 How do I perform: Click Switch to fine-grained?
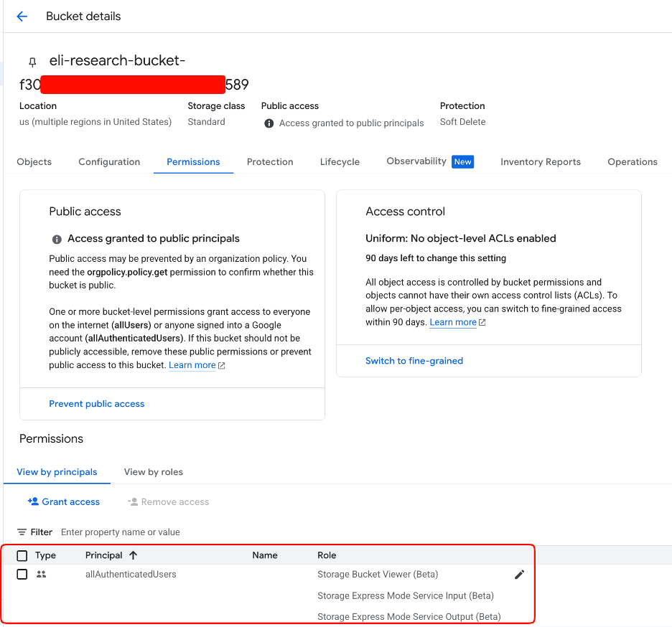coord(414,361)
